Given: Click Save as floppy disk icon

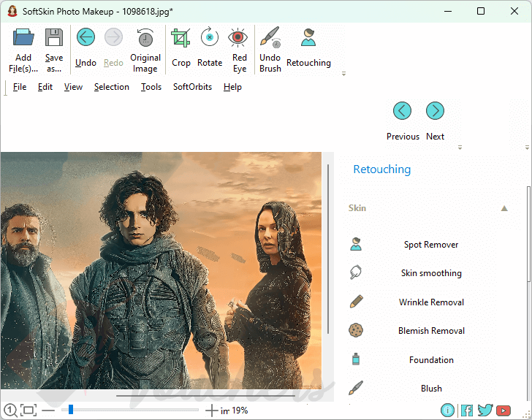Looking at the screenshot, I should click(x=54, y=38).
